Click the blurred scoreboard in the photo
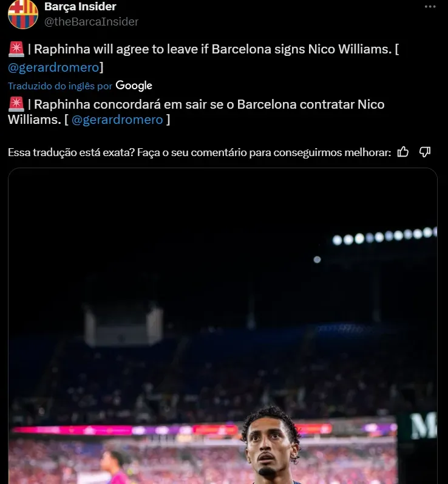Viewport: 448px width, 484px height. [x=123, y=327]
